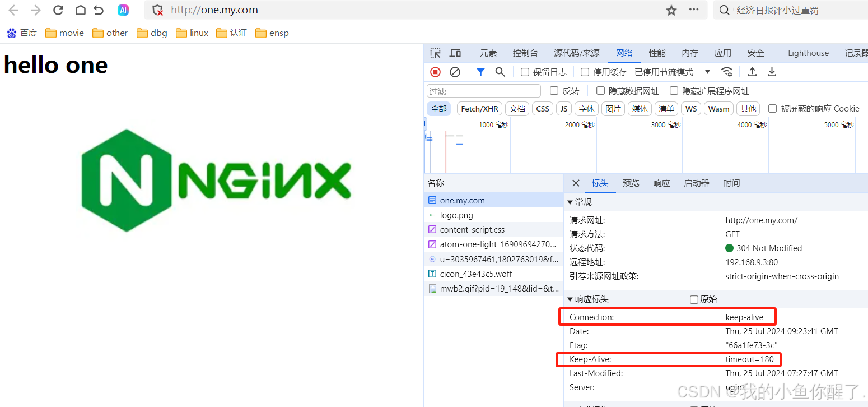Switch to the 控制台 panel tab
The height and width of the screenshot is (407, 868).
525,53
